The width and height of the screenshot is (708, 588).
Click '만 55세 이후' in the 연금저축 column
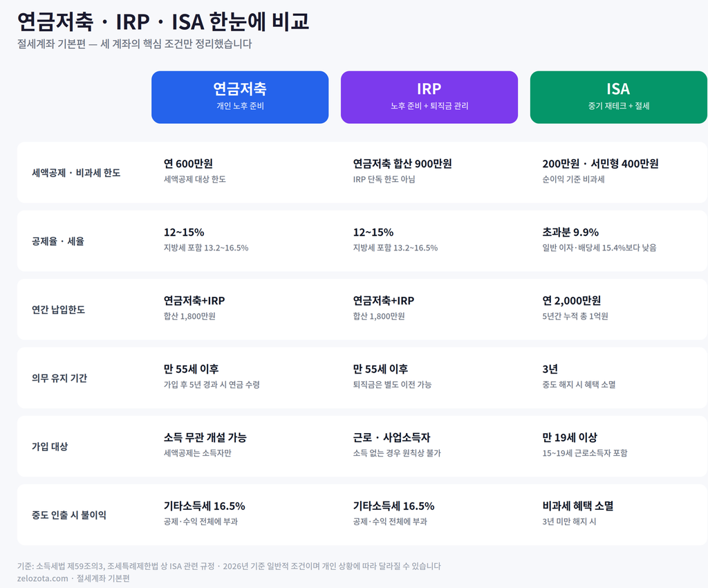[x=191, y=369]
